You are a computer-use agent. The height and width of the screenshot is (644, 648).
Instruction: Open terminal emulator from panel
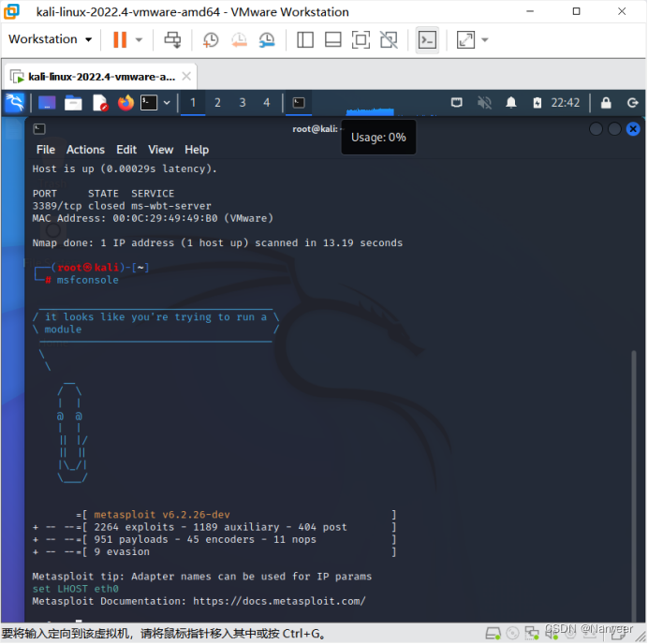pos(149,102)
